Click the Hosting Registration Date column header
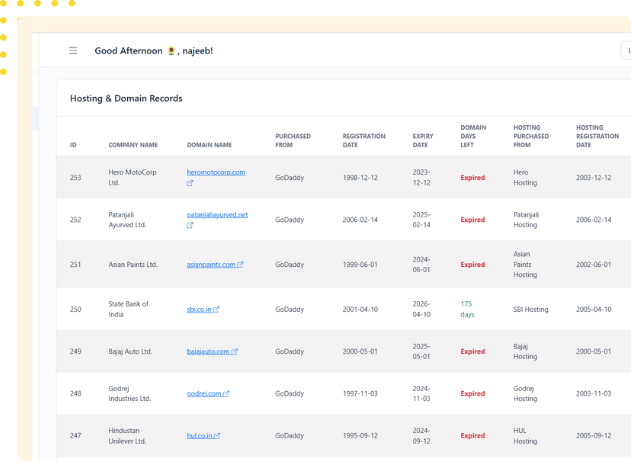 pyautogui.click(x=598, y=136)
